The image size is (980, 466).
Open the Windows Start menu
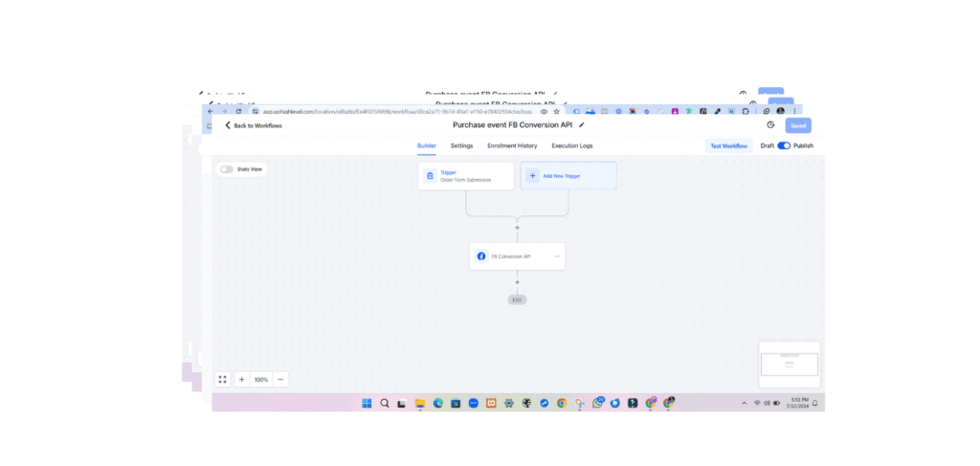coord(367,403)
